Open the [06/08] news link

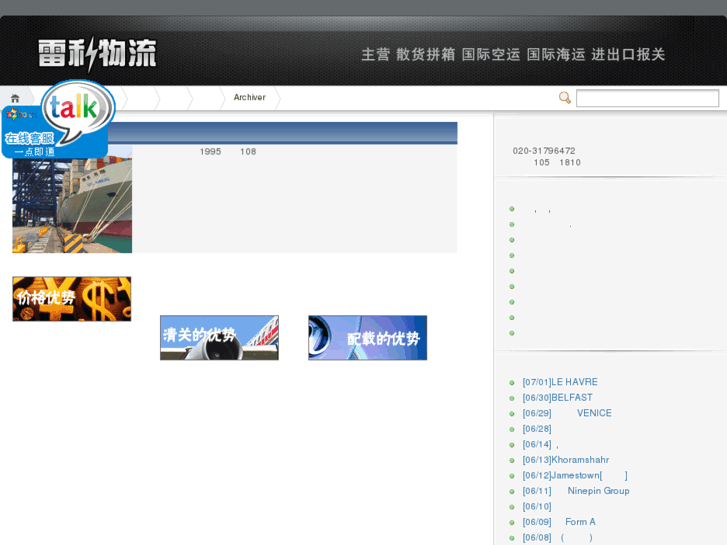click(x=557, y=538)
